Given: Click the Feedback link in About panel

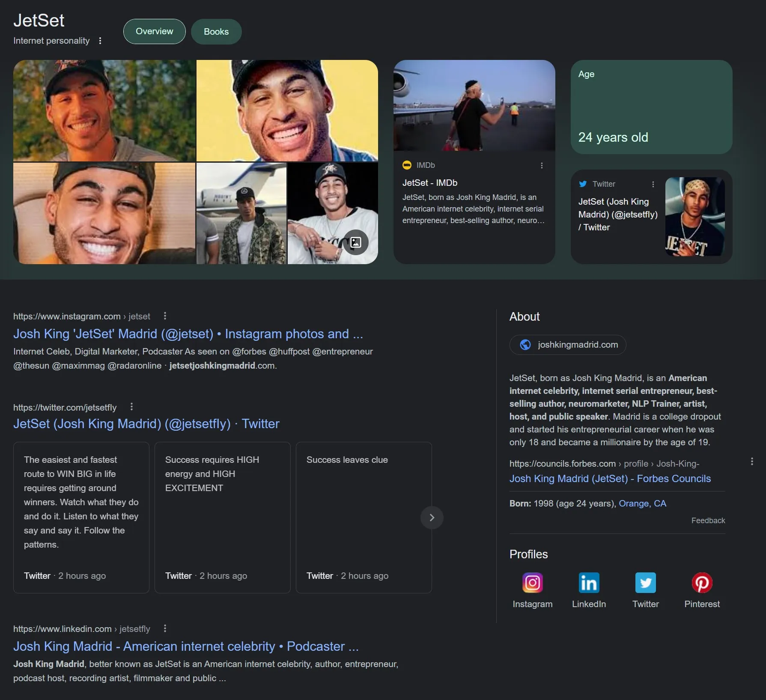Looking at the screenshot, I should click(x=708, y=521).
